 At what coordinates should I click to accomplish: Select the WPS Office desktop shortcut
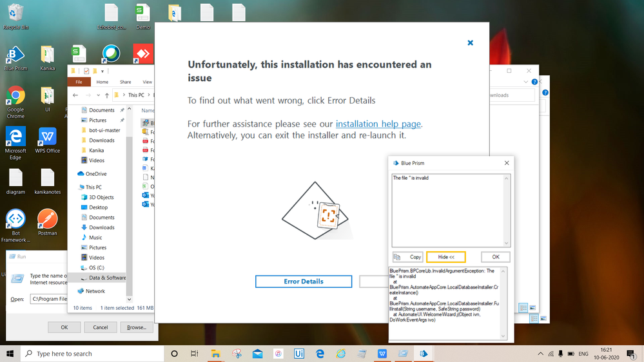coord(47,140)
